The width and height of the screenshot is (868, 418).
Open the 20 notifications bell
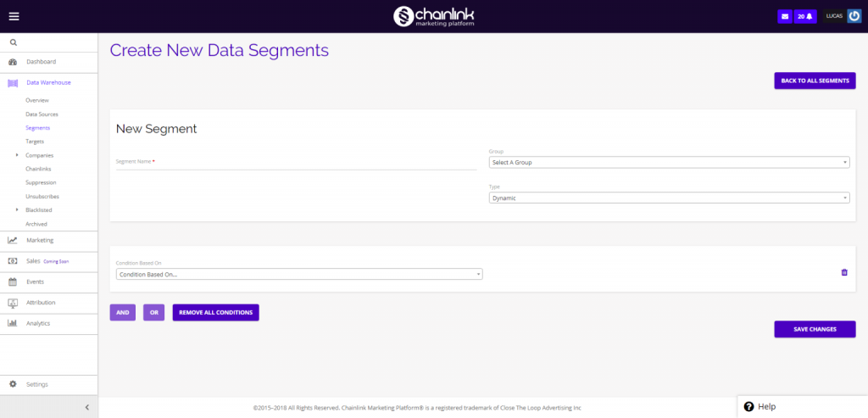805,17
